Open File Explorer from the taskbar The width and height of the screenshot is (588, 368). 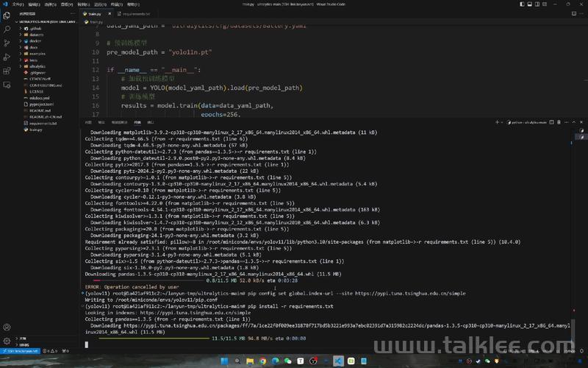[x=250, y=361]
